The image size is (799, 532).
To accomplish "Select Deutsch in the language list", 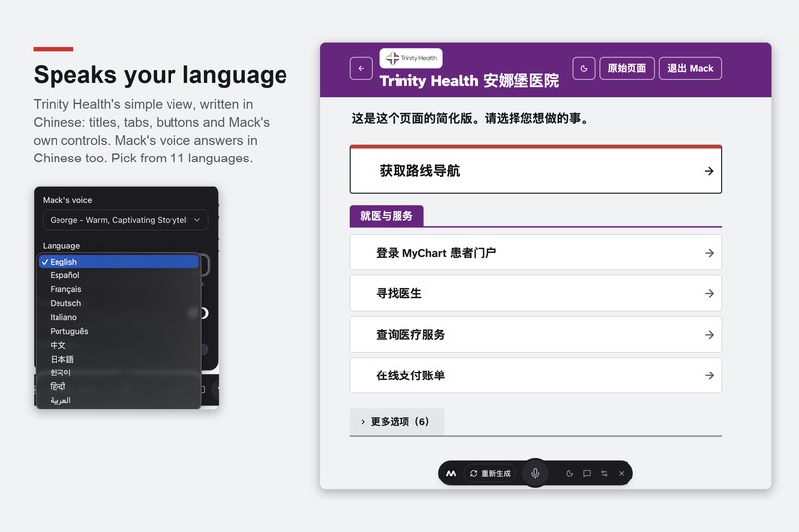I will [x=119, y=303].
